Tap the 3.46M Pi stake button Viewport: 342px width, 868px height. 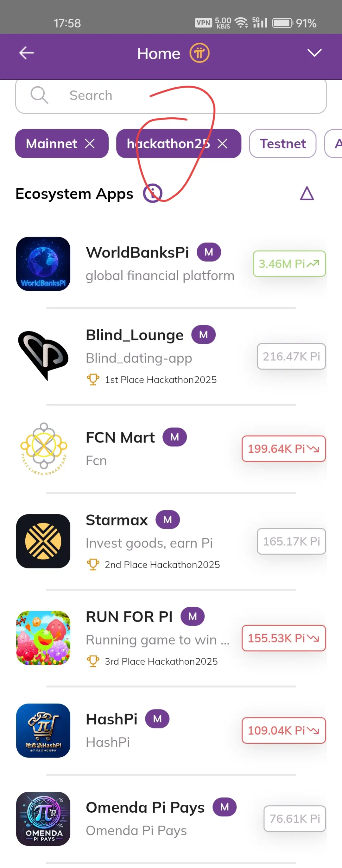(x=289, y=264)
